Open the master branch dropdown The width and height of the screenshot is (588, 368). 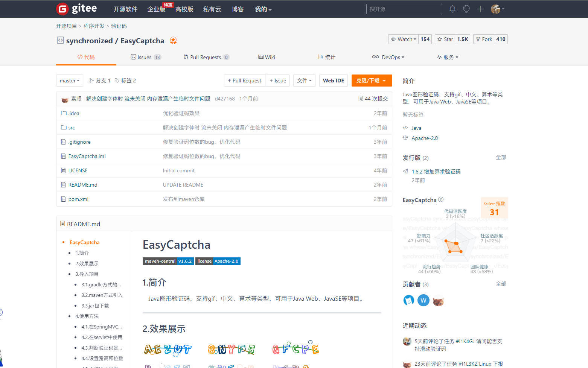coord(69,80)
